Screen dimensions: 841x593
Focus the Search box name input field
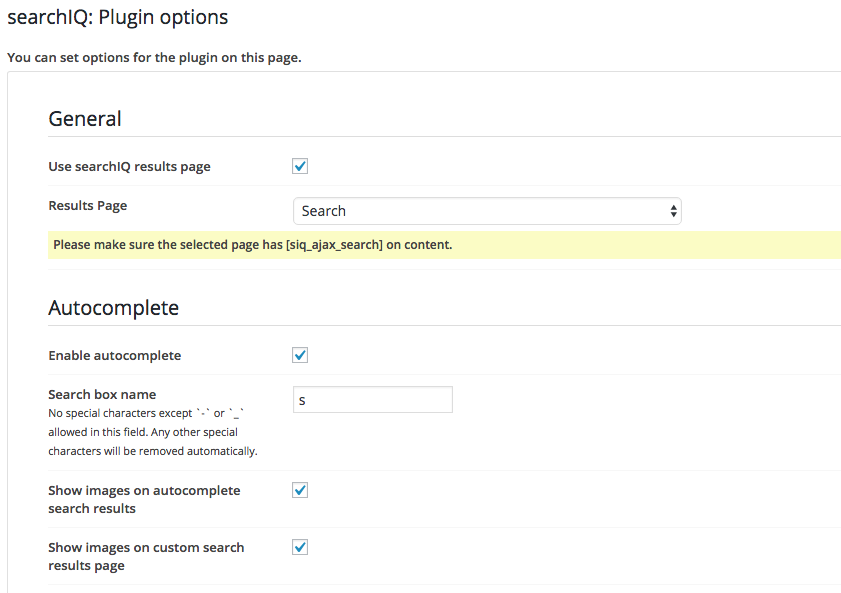click(x=373, y=399)
